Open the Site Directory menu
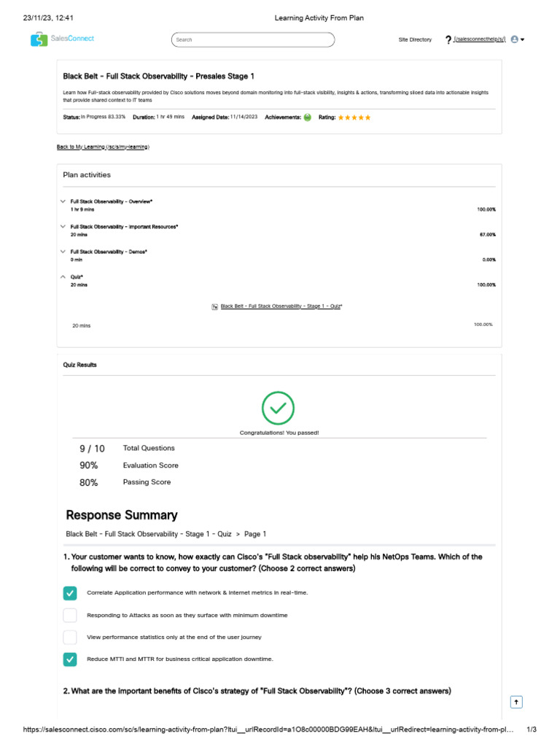This screenshot has width=560, height=747. click(x=415, y=39)
